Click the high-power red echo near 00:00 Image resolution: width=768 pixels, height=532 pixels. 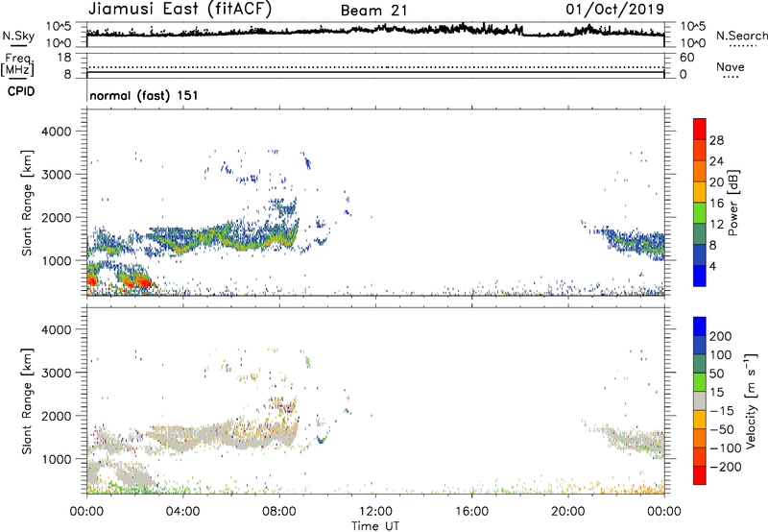coord(92,280)
